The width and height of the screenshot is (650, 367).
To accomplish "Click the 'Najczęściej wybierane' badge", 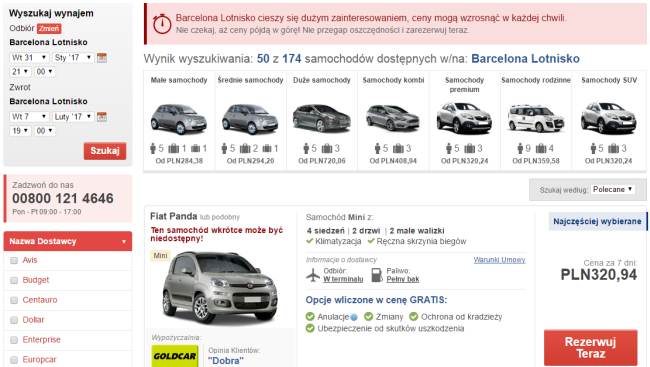I will coord(597,221).
